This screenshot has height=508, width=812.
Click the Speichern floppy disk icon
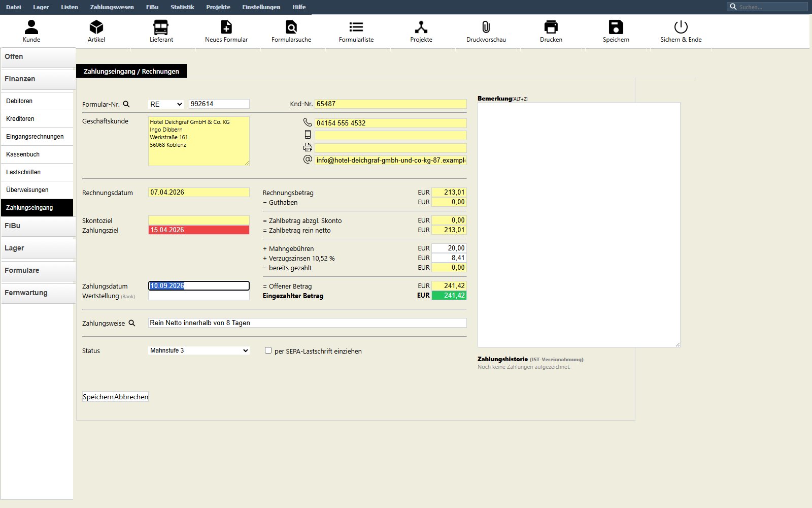point(616,27)
